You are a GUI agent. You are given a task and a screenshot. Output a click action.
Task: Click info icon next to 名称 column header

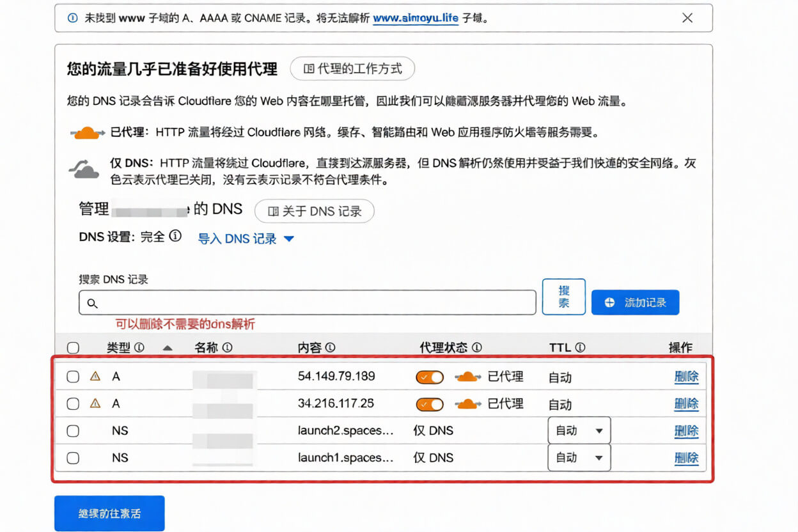coord(227,348)
